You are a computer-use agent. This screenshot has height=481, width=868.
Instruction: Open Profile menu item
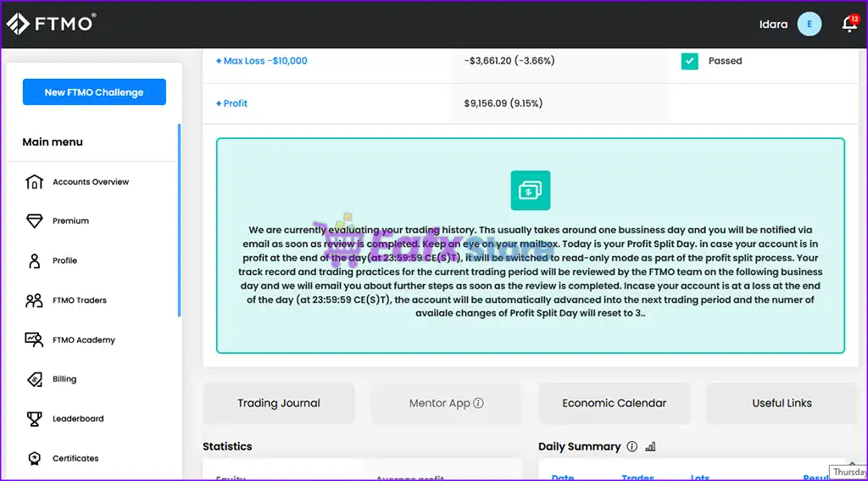coord(64,260)
